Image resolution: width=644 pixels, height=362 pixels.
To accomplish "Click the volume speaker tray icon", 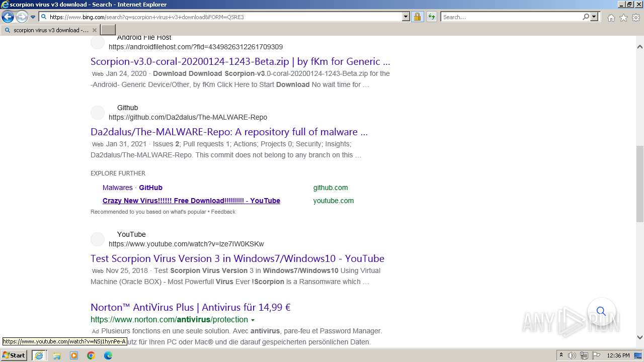I will click(x=572, y=355).
